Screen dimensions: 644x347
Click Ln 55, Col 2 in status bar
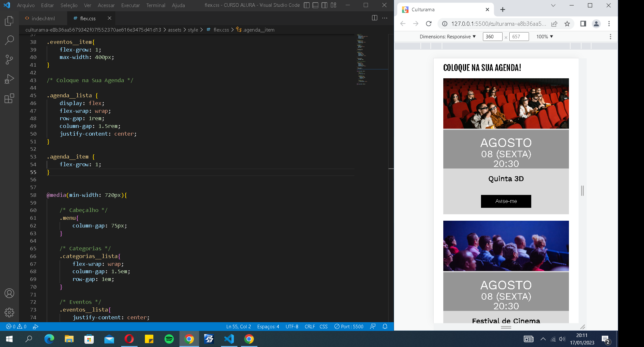pos(238,326)
